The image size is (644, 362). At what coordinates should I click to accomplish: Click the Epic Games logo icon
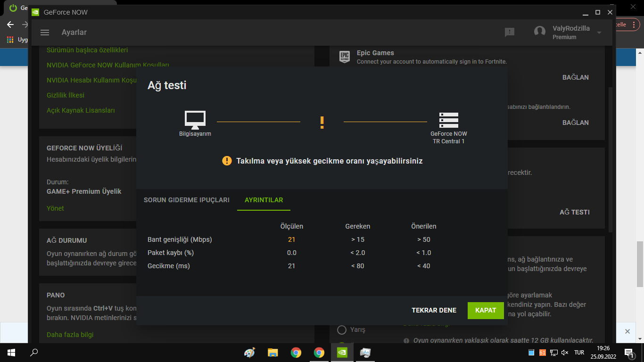(345, 57)
